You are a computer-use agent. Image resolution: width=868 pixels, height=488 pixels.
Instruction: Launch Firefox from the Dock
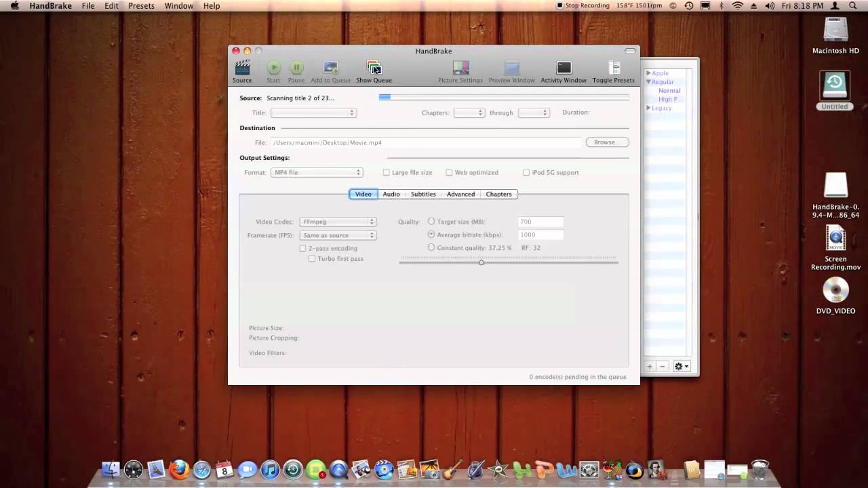[x=179, y=469]
